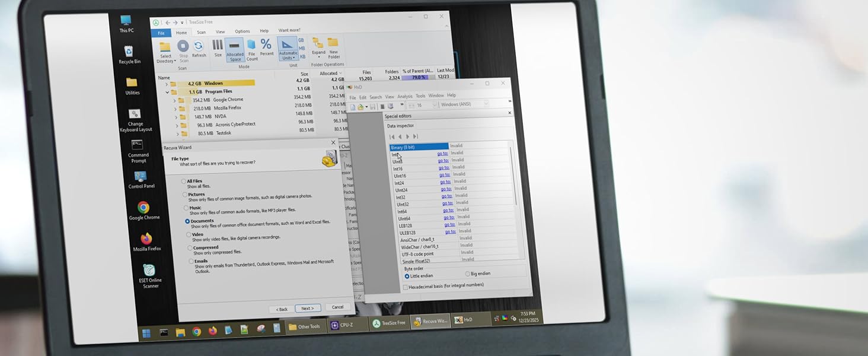Select Pictures file type in Recuva
Screen dimensions: 868x356
point(185,195)
